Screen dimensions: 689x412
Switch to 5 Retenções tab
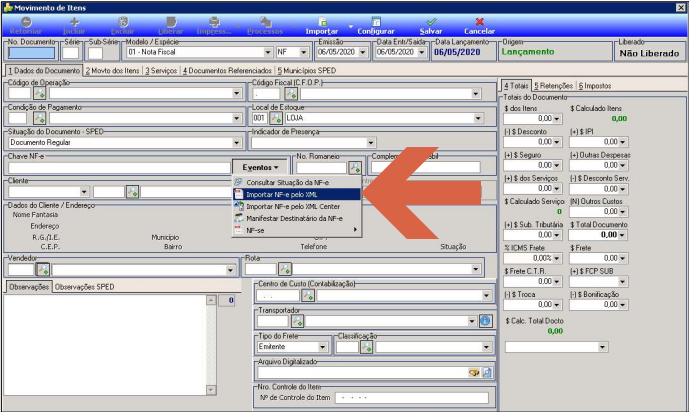tap(554, 86)
